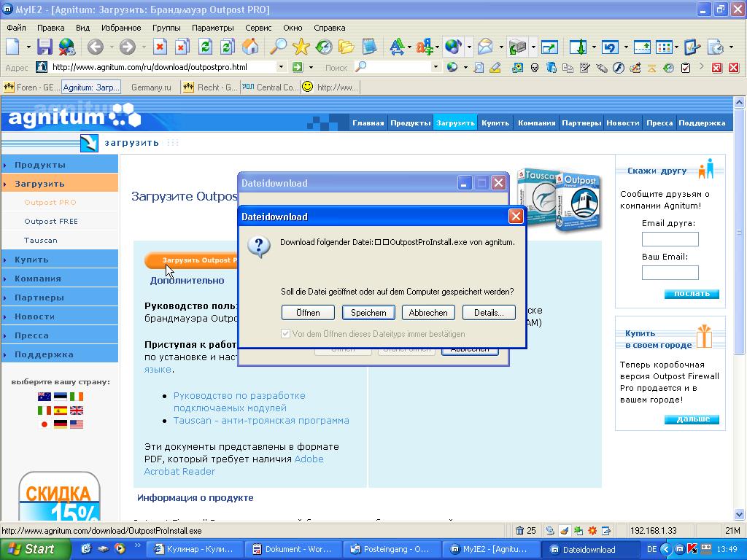Click in the Ваш Email input field

pos(670,273)
